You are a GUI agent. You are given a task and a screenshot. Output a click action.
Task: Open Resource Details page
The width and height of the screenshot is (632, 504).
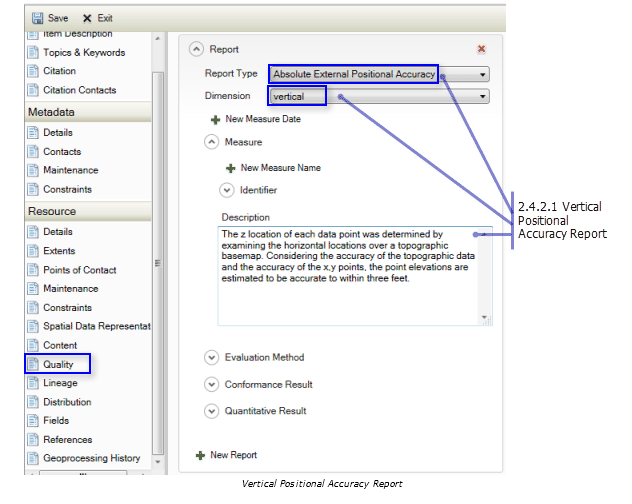58,232
